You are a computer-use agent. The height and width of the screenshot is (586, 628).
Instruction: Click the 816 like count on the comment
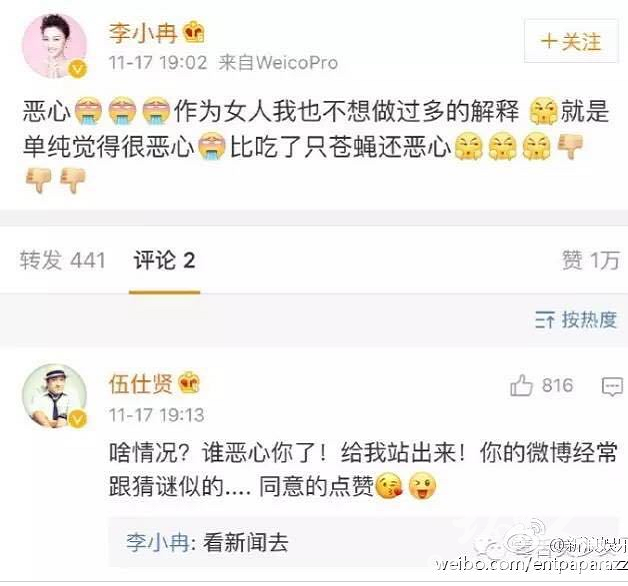[x=557, y=386]
